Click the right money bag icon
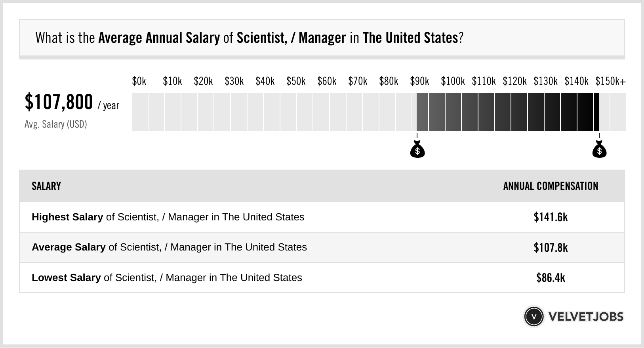644x348 pixels. pyautogui.click(x=599, y=150)
